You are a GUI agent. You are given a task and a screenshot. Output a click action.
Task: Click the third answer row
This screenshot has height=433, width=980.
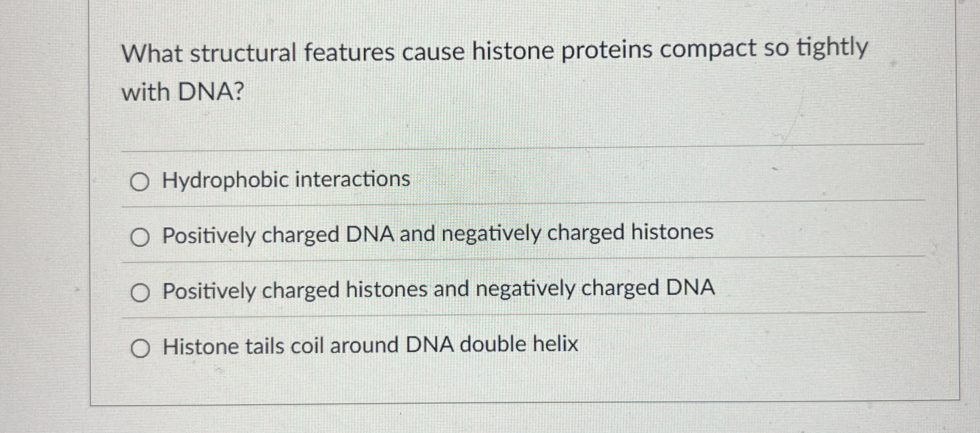pos(436,292)
